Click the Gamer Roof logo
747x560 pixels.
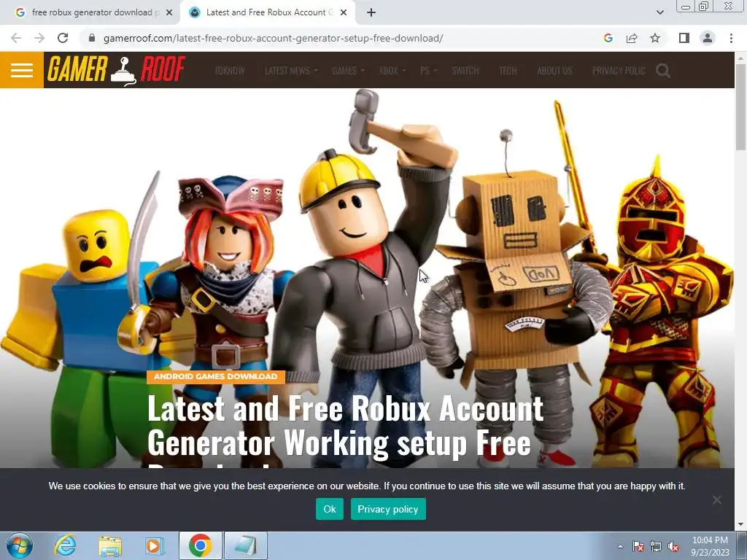[x=116, y=70]
